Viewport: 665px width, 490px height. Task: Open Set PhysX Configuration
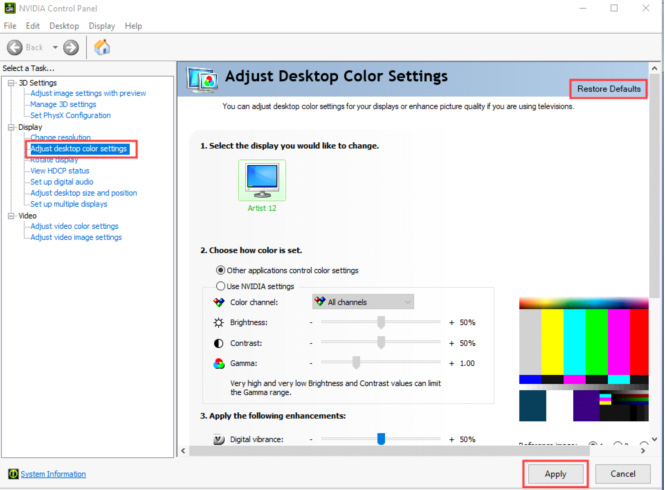click(x=70, y=115)
